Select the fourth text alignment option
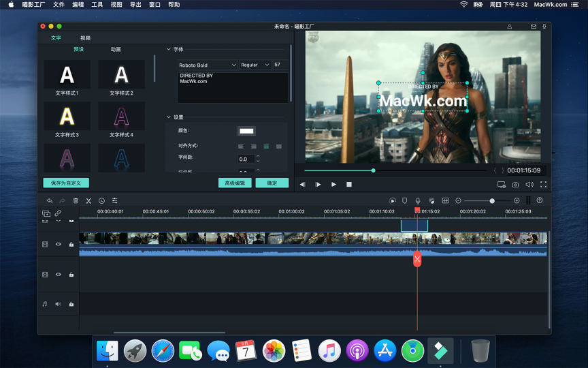Viewport: 588px width, 368px height. point(278,147)
